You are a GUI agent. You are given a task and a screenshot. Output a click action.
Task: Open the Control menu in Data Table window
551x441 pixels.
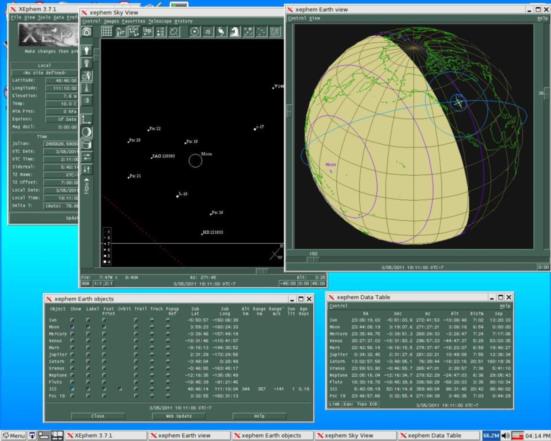tap(338, 306)
